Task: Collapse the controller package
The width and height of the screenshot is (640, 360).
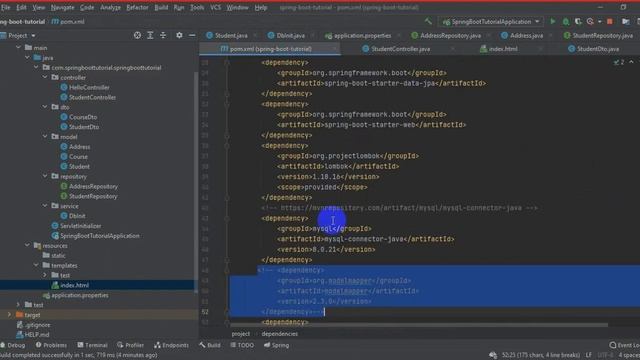Action: [x=45, y=77]
